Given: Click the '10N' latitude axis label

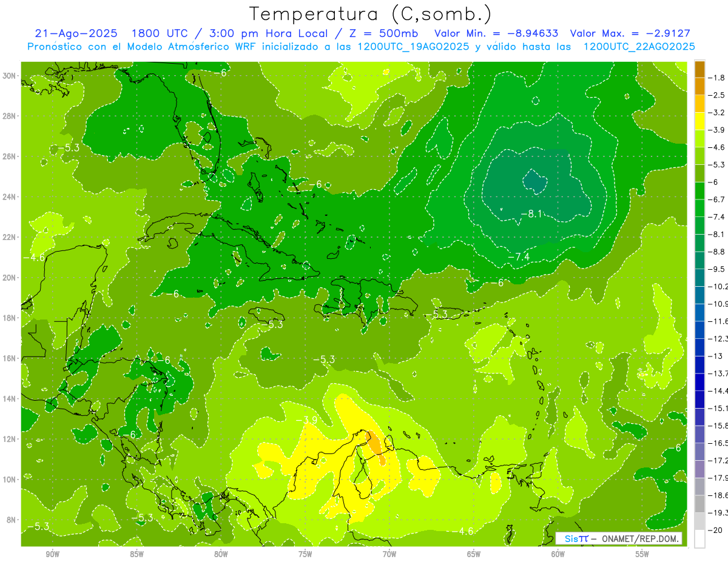Looking at the screenshot, I should 10,480.
